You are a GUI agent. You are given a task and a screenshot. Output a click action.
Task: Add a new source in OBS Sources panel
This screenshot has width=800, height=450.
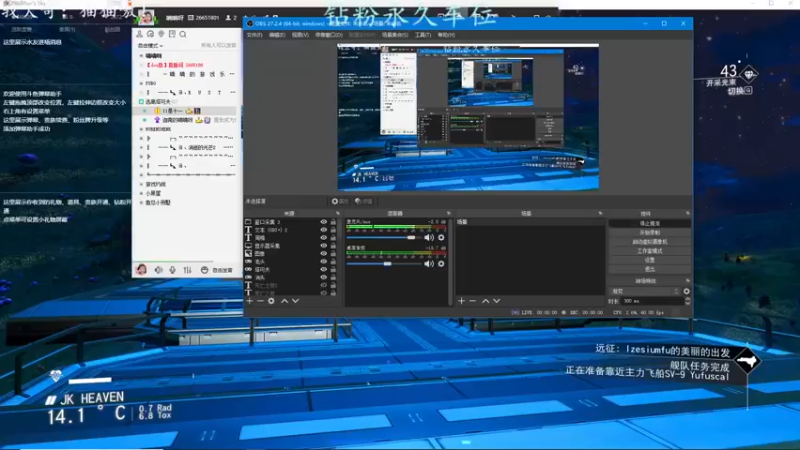pyautogui.click(x=249, y=301)
